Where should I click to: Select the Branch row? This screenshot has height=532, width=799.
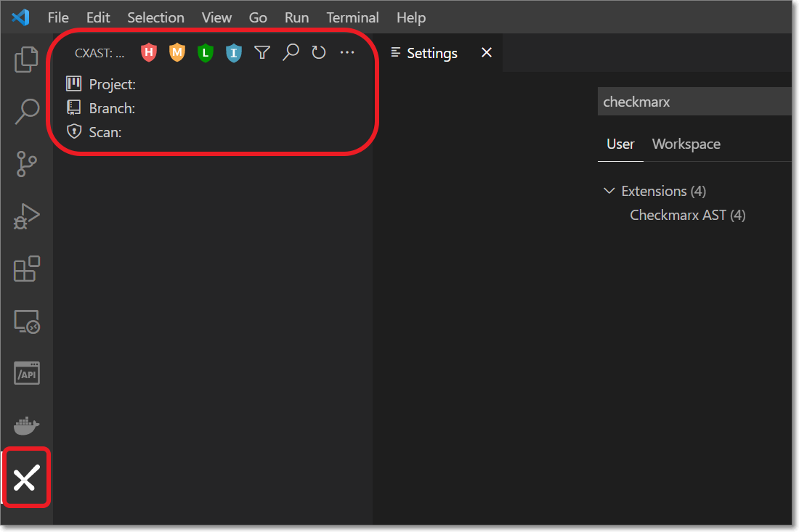click(213, 108)
